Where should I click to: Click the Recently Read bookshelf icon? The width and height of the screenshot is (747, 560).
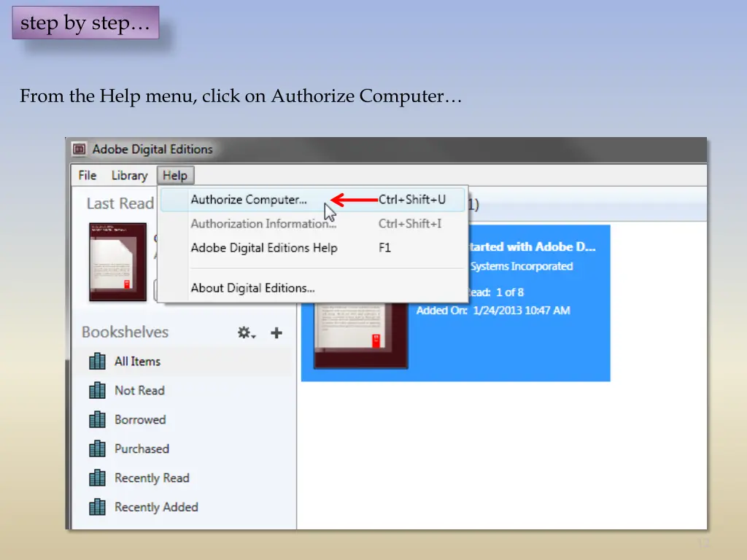(97, 478)
